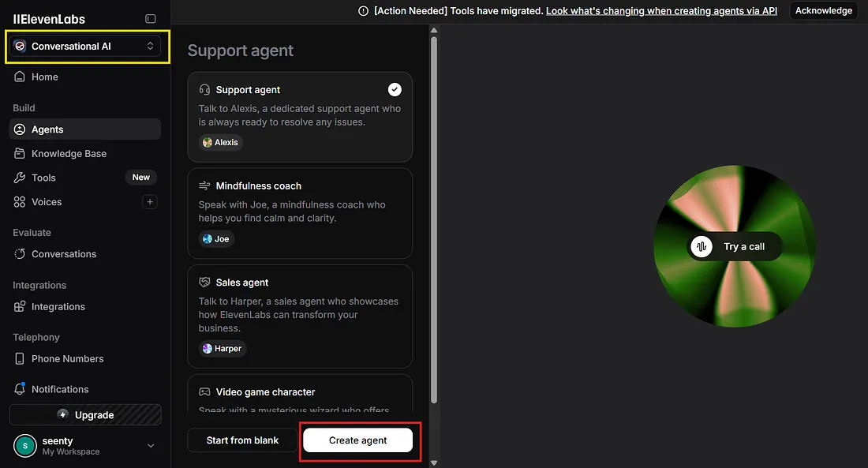Image resolution: width=868 pixels, height=468 pixels.
Task: Click the Voices grid icon
Action: point(20,202)
